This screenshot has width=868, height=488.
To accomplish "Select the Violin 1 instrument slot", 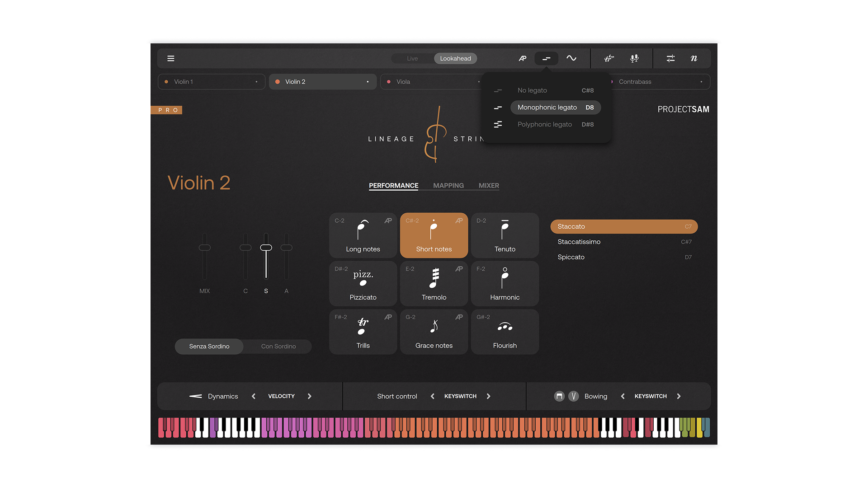I will pyautogui.click(x=211, y=82).
